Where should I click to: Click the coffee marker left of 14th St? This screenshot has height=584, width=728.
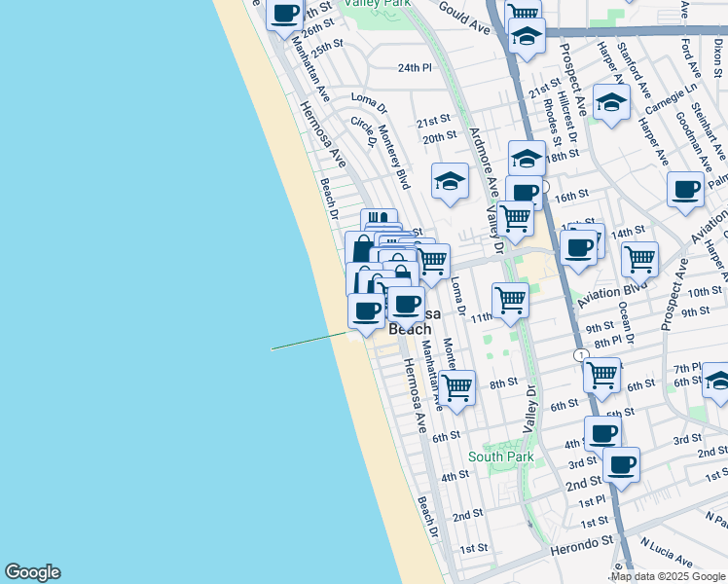[x=578, y=247]
